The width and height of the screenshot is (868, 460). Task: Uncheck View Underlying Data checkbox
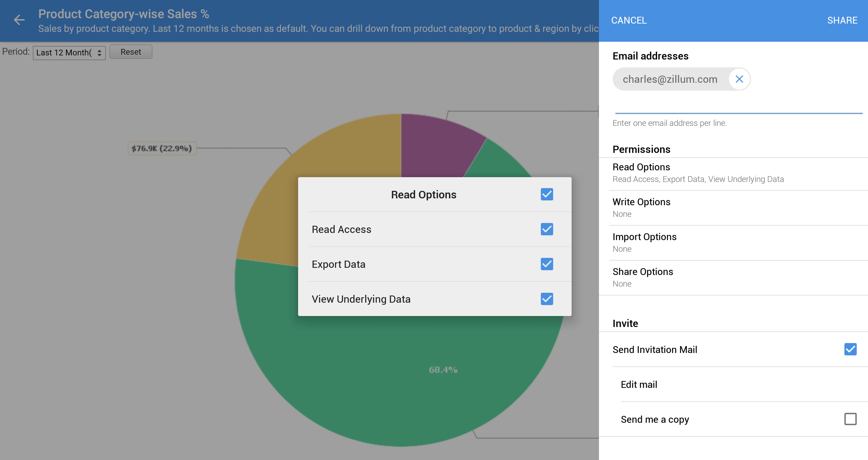[547, 299]
